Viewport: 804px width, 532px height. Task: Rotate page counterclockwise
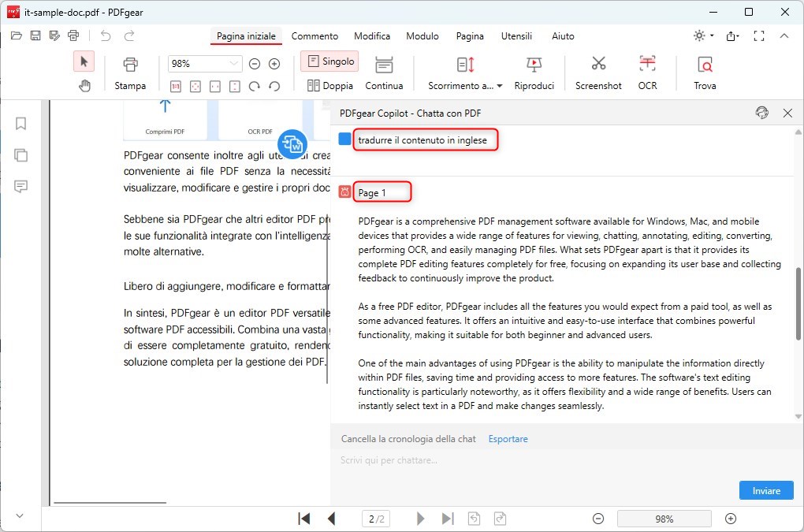[274, 86]
